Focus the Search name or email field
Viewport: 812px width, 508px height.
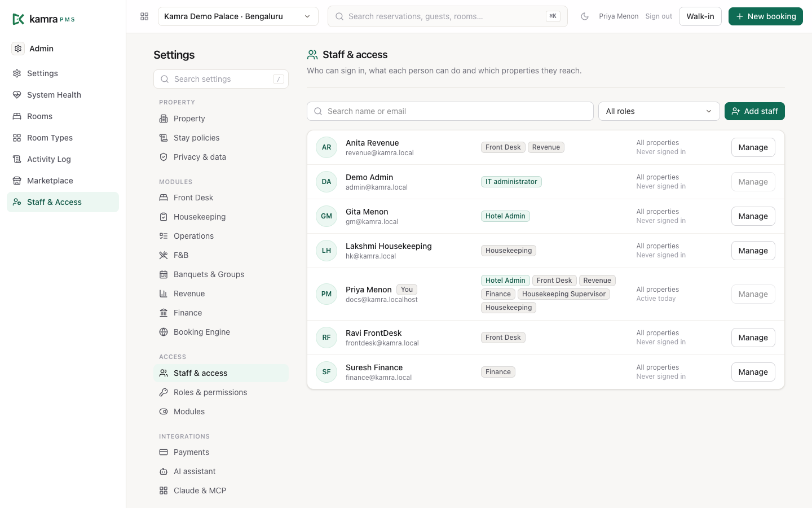tap(450, 111)
